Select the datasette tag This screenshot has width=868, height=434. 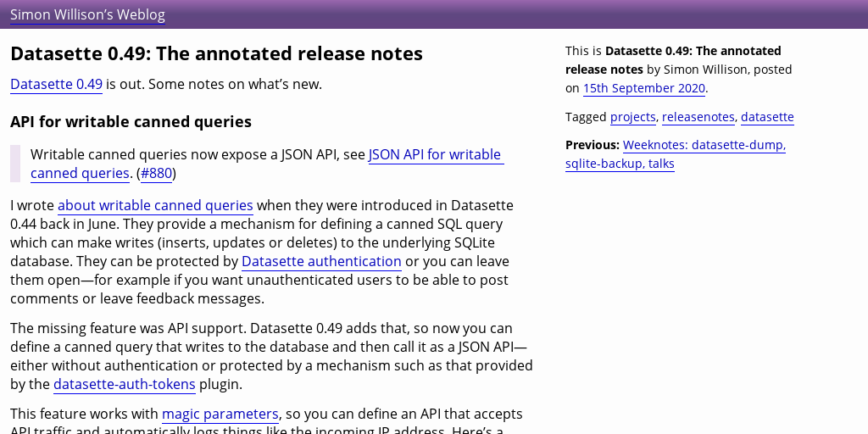click(x=767, y=117)
